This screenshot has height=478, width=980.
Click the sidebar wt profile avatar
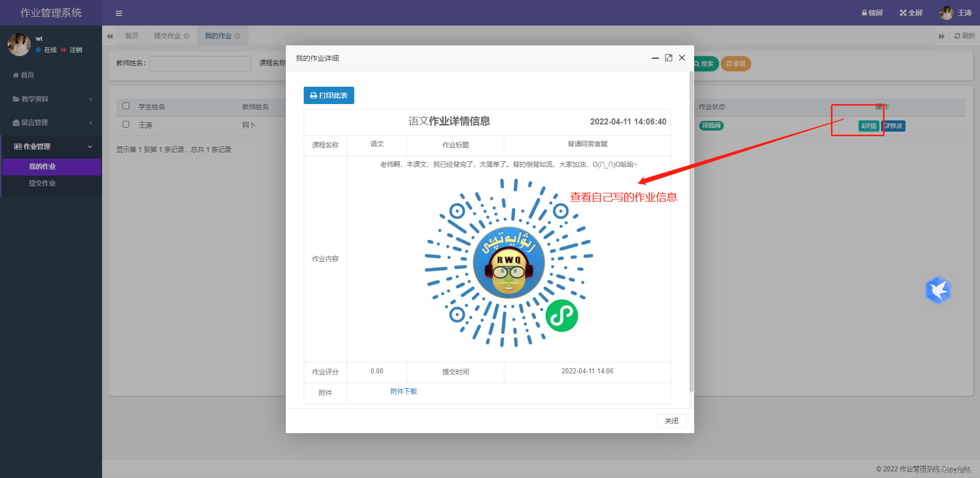19,44
